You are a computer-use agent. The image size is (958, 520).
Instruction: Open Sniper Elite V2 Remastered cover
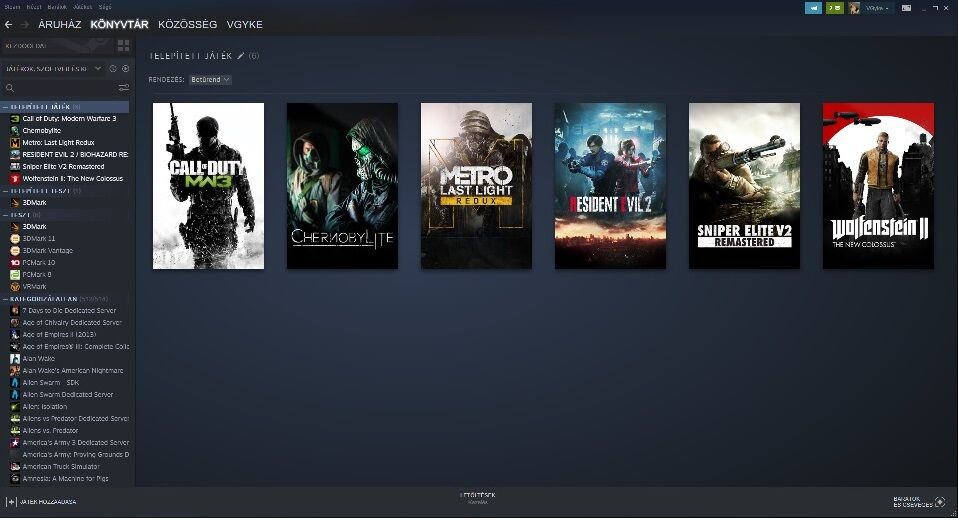coord(744,186)
